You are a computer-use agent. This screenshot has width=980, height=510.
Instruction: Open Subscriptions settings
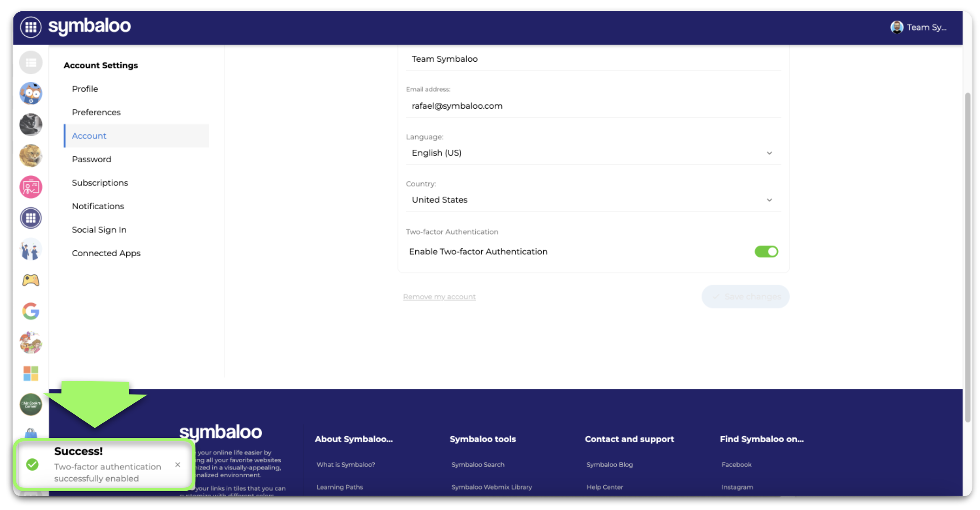click(x=100, y=183)
